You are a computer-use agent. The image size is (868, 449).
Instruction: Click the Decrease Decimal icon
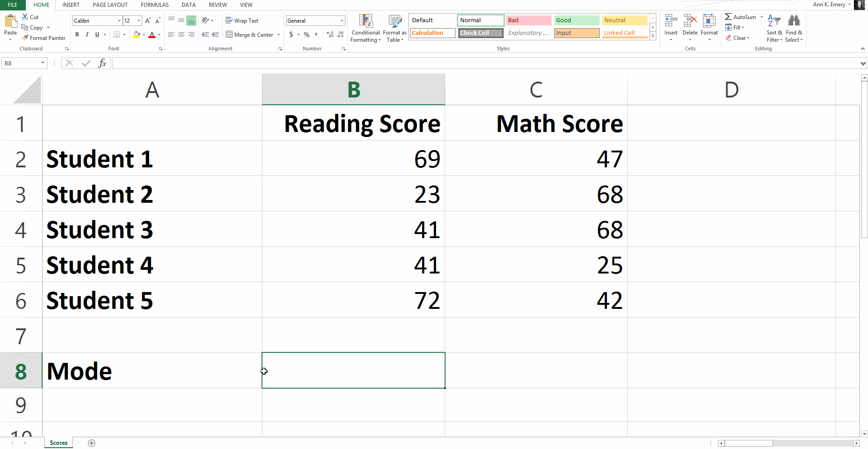pyautogui.click(x=340, y=34)
